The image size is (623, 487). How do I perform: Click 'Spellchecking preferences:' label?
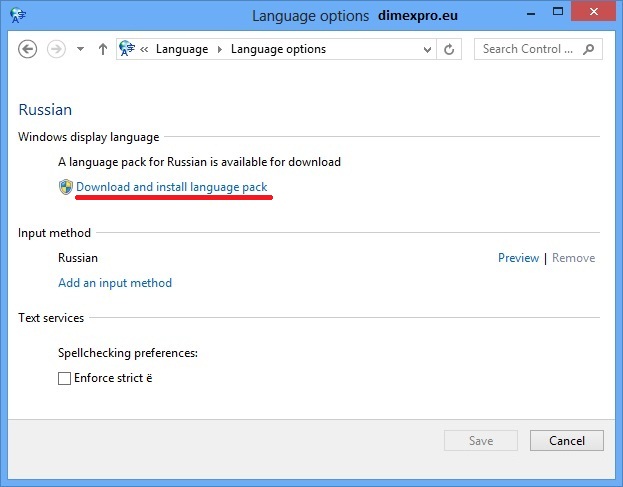(x=128, y=353)
